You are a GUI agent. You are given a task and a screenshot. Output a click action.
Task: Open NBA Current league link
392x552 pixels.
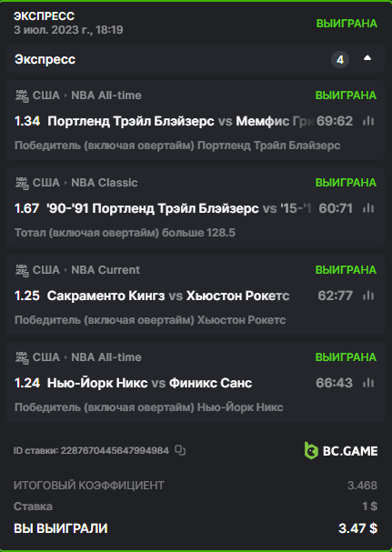click(106, 270)
